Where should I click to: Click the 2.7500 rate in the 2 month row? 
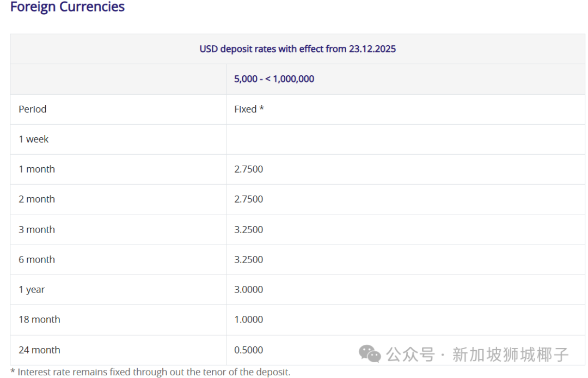point(248,199)
